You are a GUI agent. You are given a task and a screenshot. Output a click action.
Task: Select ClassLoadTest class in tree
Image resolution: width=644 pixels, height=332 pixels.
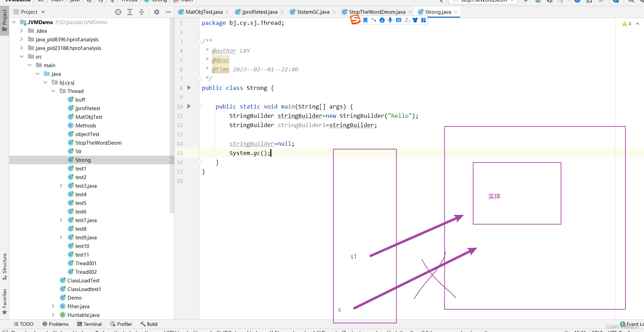pyautogui.click(x=83, y=281)
